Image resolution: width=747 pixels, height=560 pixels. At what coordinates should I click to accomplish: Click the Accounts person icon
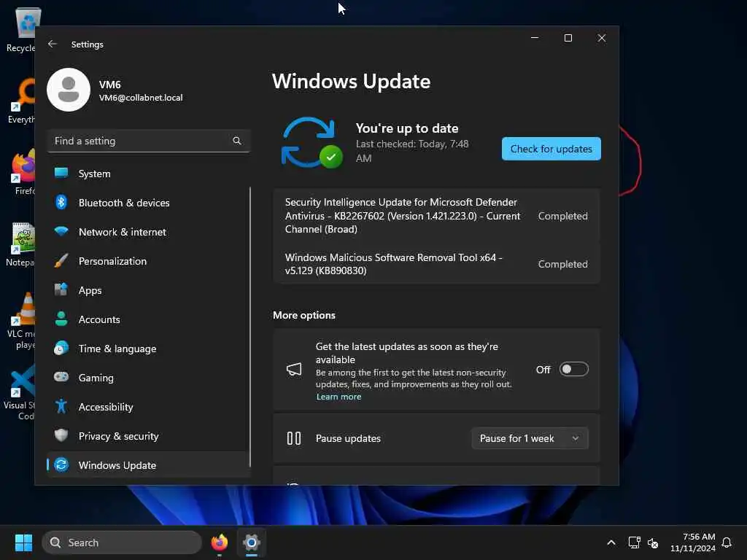[x=61, y=319]
